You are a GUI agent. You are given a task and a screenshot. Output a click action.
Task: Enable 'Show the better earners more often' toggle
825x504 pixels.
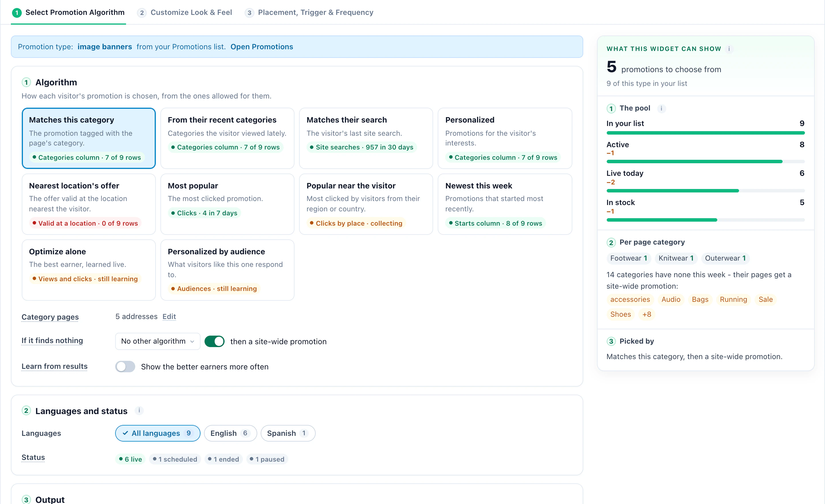click(125, 367)
